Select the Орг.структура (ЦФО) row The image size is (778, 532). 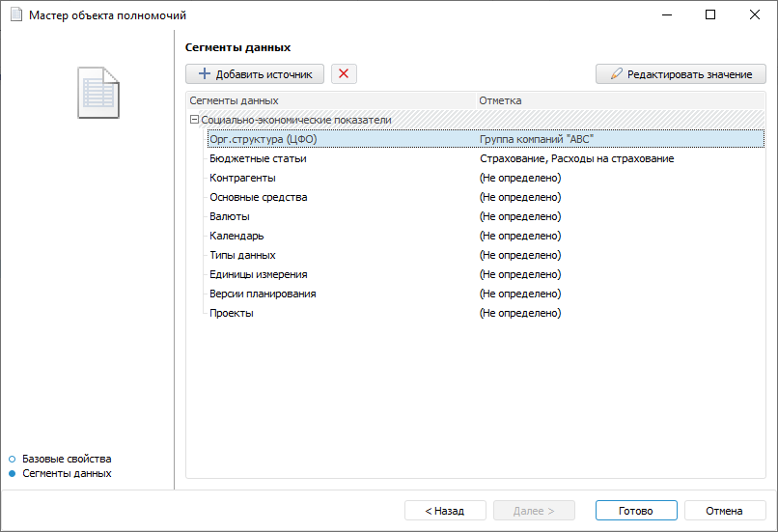pos(263,139)
